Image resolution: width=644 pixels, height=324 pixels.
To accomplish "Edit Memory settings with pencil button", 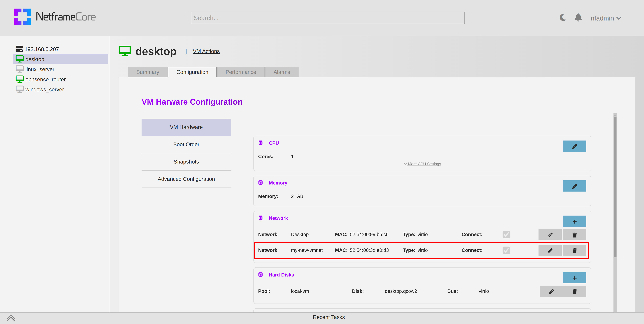I will [x=575, y=186].
